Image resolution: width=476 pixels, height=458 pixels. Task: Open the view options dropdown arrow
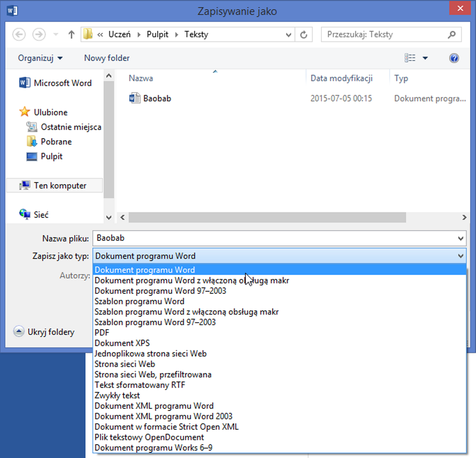(425, 58)
